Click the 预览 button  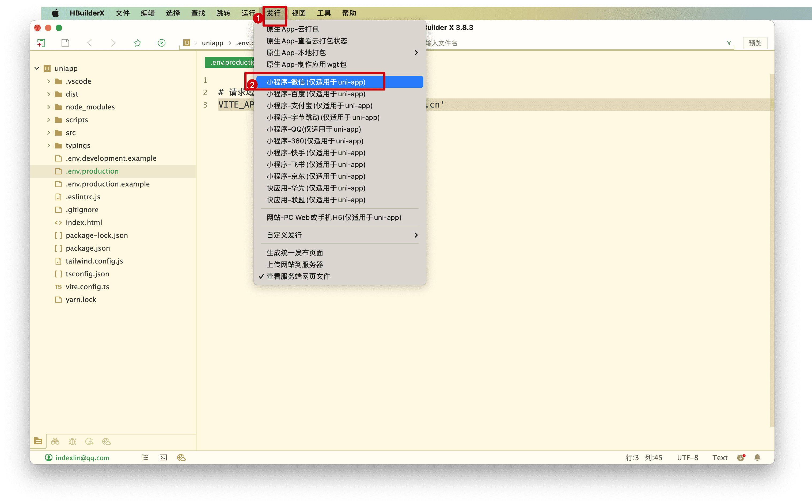[x=755, y=43]
